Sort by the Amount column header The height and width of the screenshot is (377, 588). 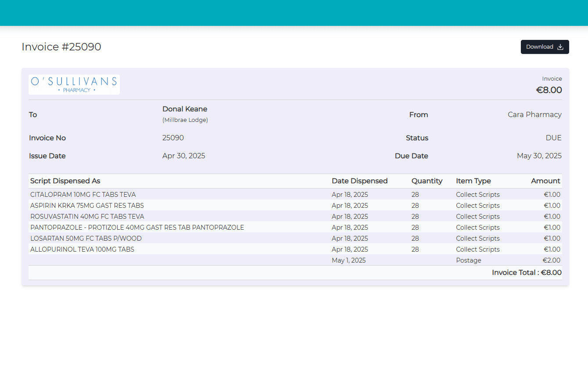pos(545,181)
